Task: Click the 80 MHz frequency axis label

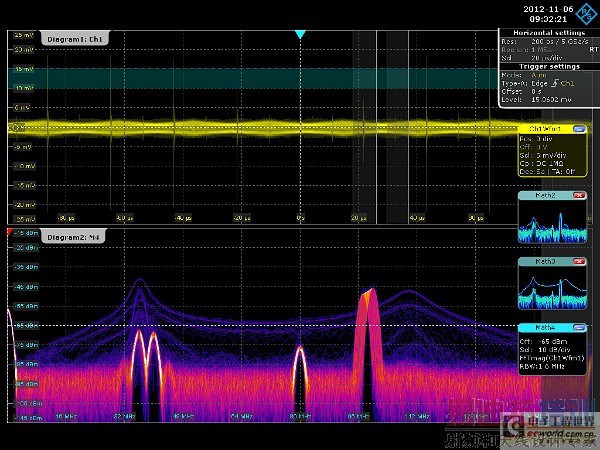Action: tap(300, 416)
